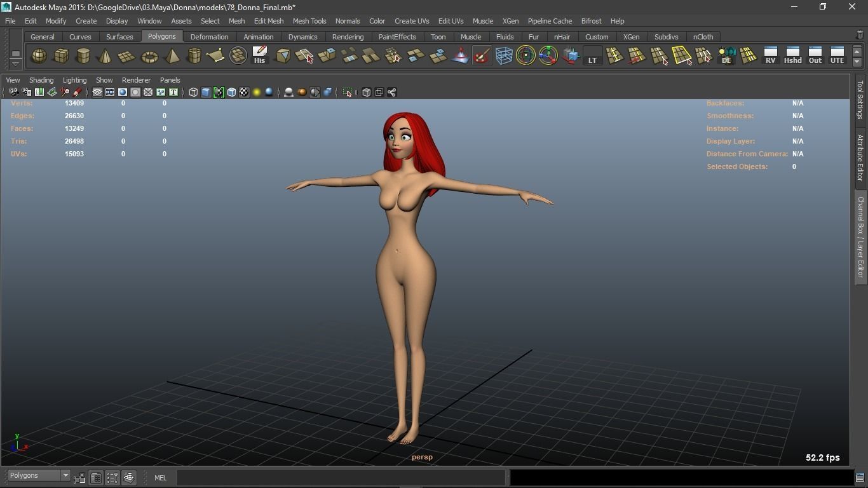Open the Bifrost menu

pos(591,21)
